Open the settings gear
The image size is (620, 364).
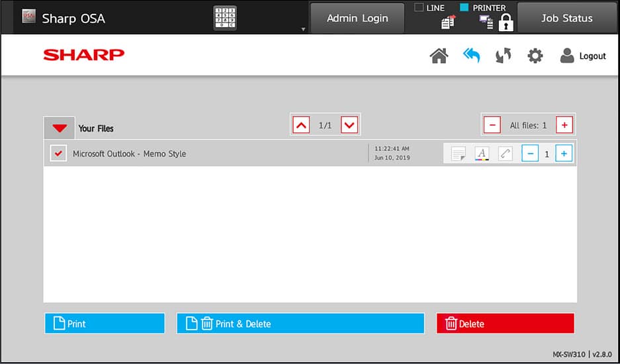click(535, 56)
